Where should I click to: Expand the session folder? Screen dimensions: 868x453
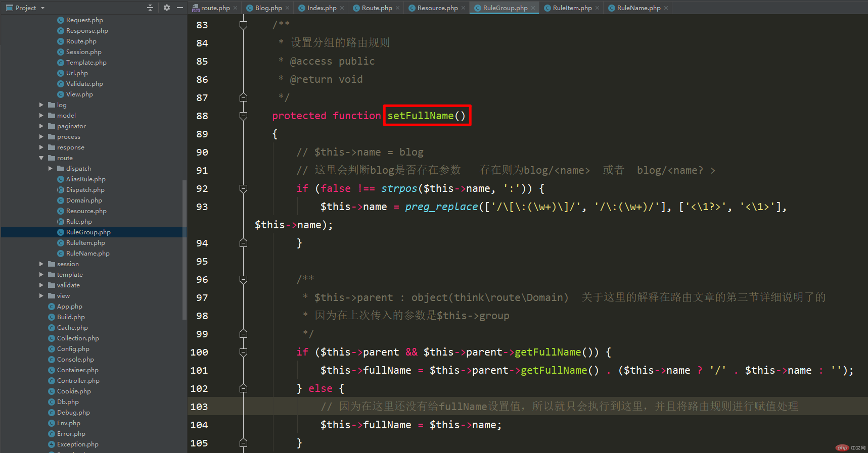[41, 264]
